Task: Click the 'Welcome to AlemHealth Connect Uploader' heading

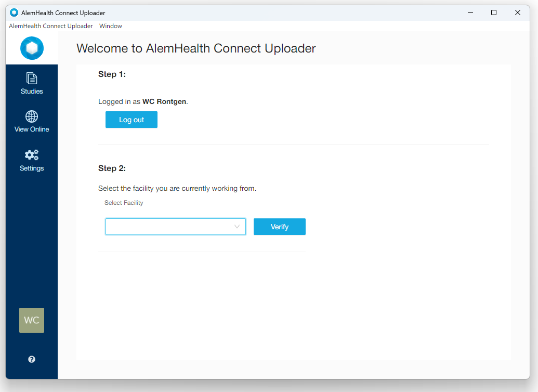Action: (196, 48)
